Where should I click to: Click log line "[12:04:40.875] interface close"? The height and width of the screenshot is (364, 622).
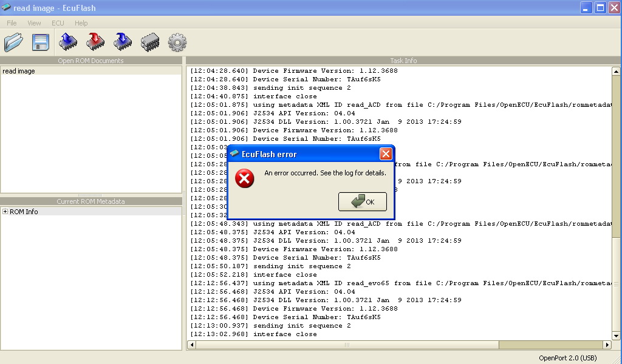point(253,96)
